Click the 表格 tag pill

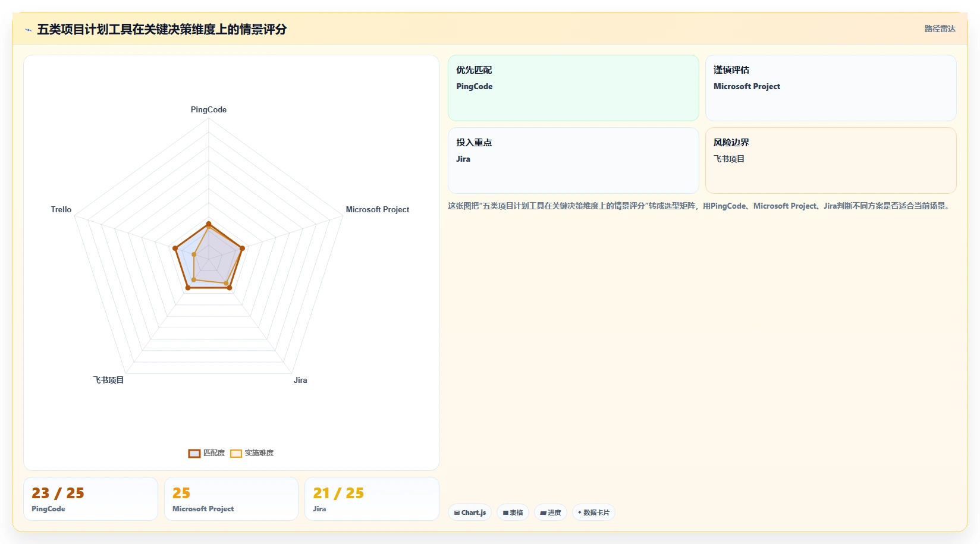coord(513,512)
